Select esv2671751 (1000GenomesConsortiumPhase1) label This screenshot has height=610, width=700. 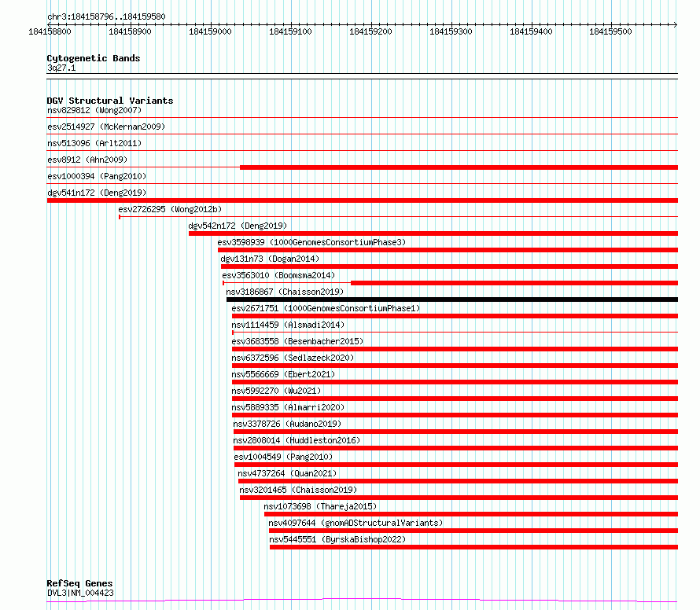point(326,308)
